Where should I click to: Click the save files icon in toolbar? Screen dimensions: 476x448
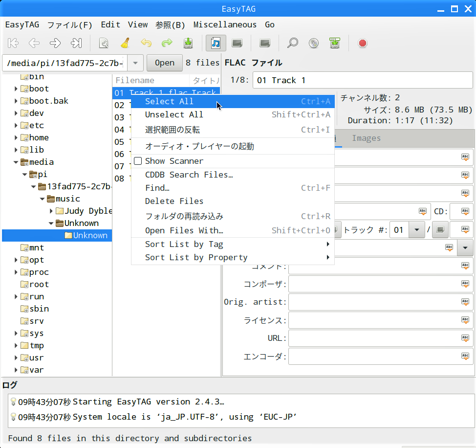point(188,43)
